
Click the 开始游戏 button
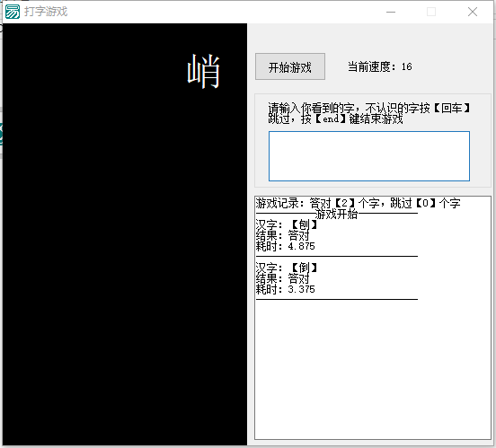(x=289, y=66)
